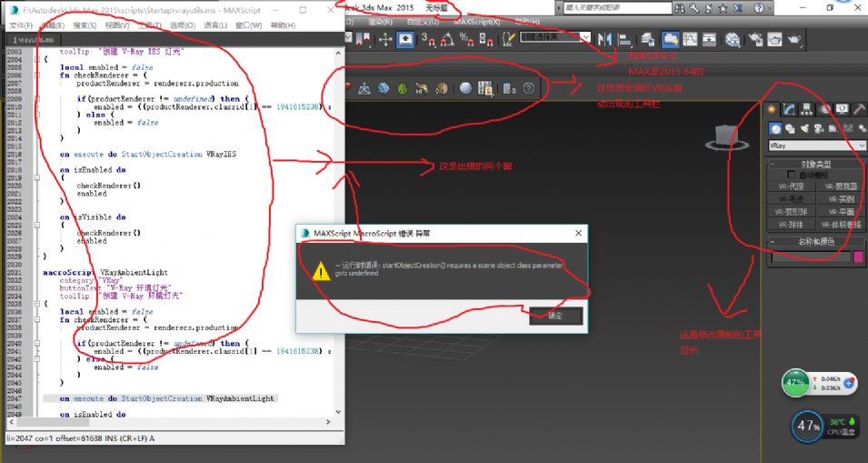
Task: Open the Schematic View icon
Action: pos(709,39)
